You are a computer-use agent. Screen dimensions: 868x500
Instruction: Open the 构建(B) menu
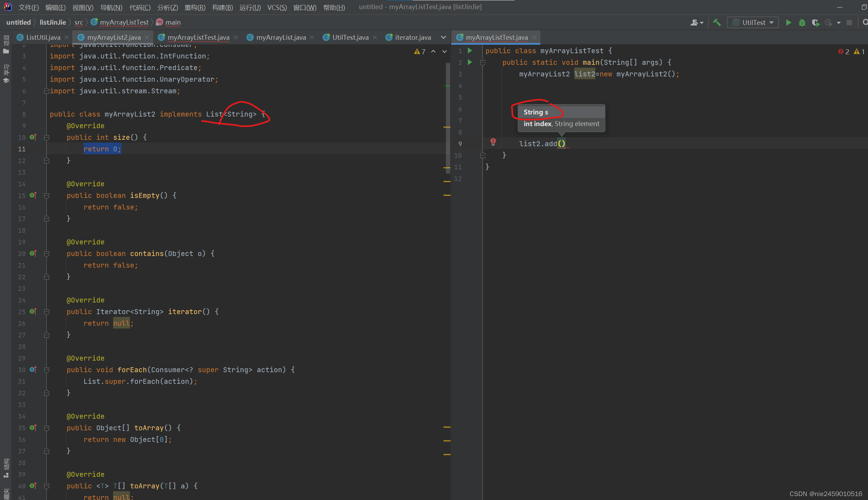pos(223,7)
